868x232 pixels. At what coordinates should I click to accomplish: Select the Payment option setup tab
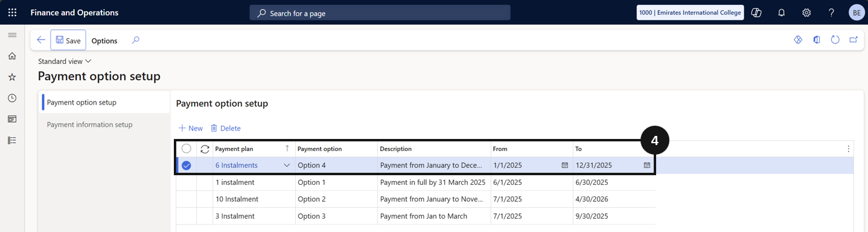pyautogui.click(x=104, y=102)
